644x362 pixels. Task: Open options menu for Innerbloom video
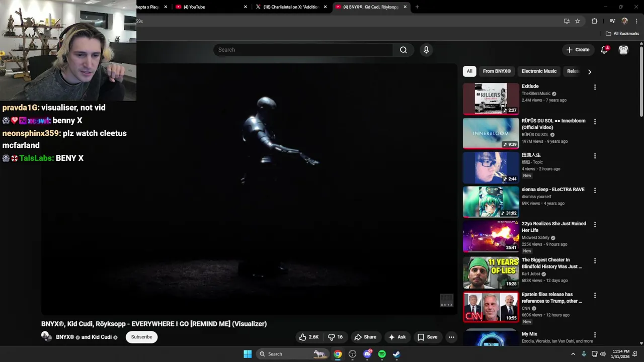(595, 122)
